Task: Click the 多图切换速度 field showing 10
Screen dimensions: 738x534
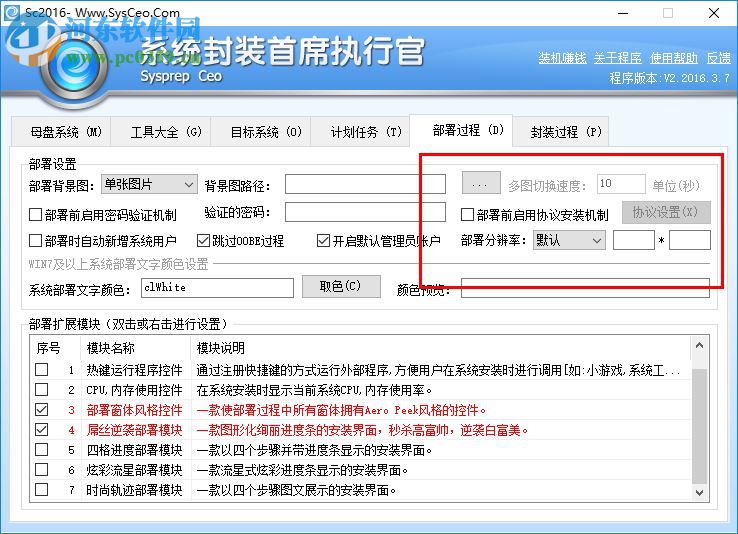Action: pyautogui.click(x=621, y=184)
